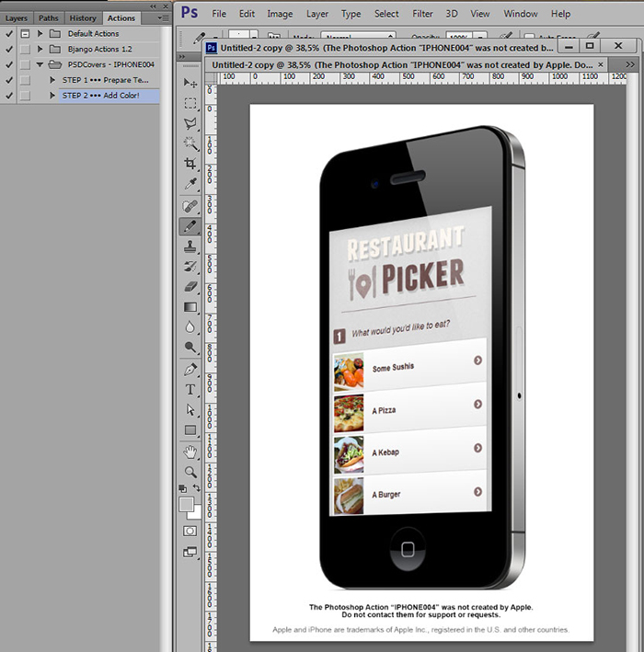Expand STEP 1 Prepare Template action
Viewport: 644px width, 652px height.
tap(52, 80)
